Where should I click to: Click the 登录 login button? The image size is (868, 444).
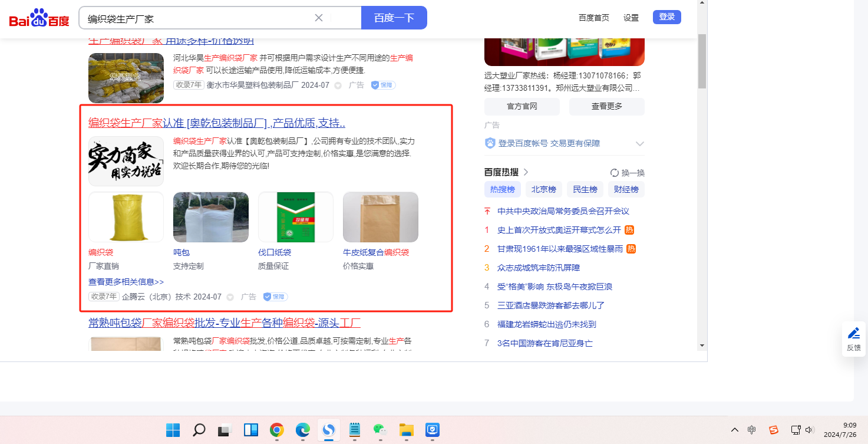coord(667,17)
